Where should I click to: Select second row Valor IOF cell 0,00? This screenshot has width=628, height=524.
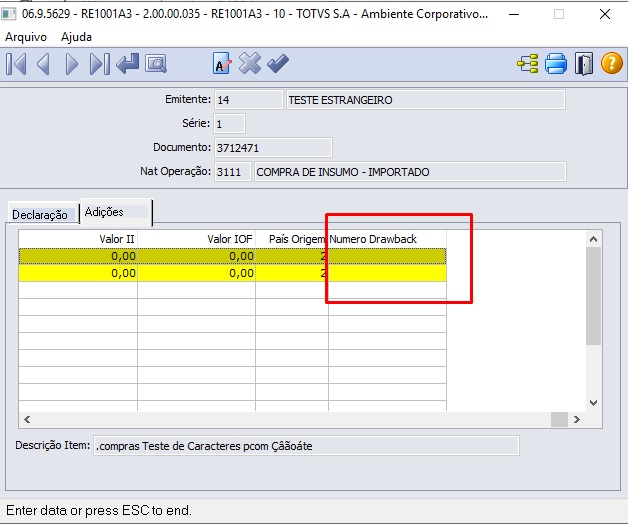(196, 273)
